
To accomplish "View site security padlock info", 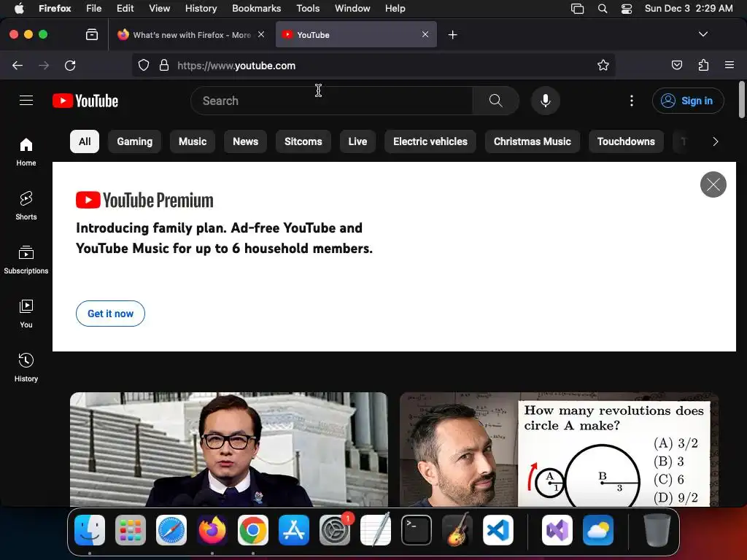I will [164, 65].
